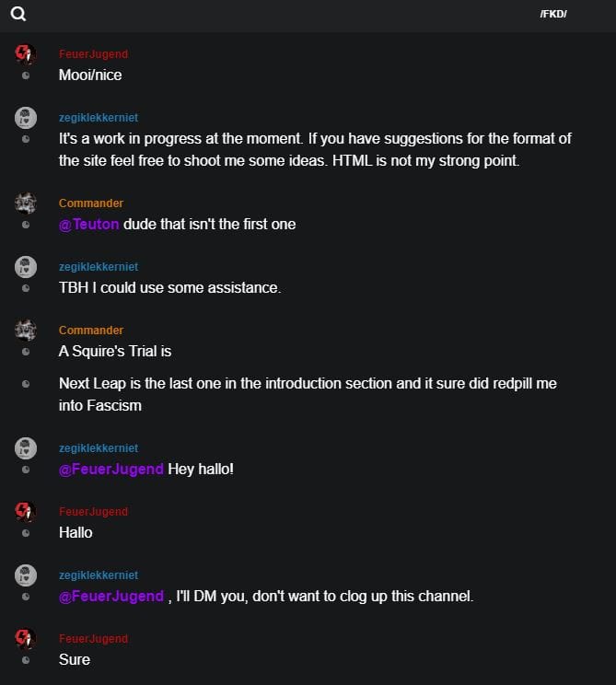Open the /FKD/ channel label
616x685 pixels.
pyautogui.click(x=553, y=14)
